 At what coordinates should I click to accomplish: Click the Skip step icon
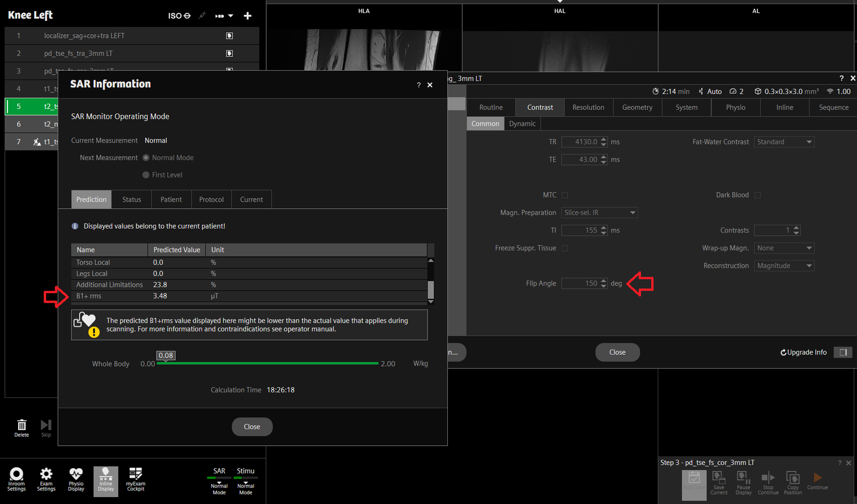point(46,426)
